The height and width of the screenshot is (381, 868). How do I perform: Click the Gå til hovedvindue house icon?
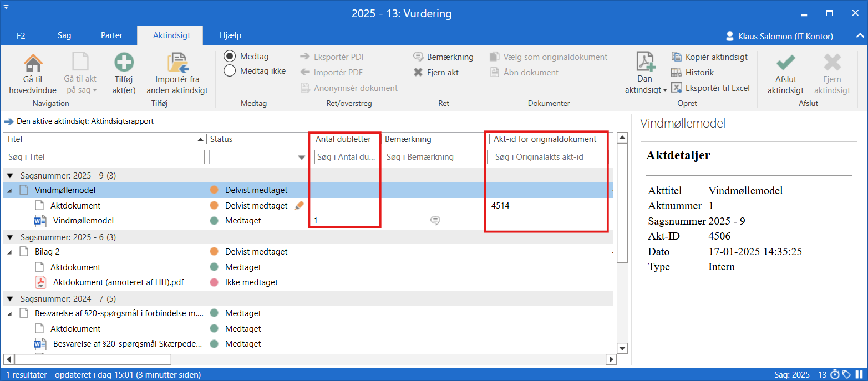coord(33,64)
